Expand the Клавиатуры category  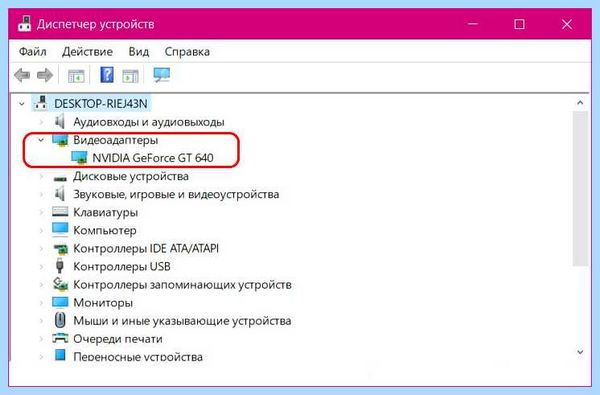tap(41, 212)
